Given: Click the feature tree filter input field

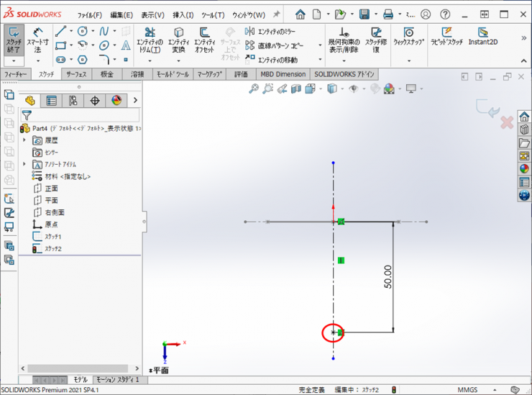Looking at the screenshot, I should click(85, 114).
